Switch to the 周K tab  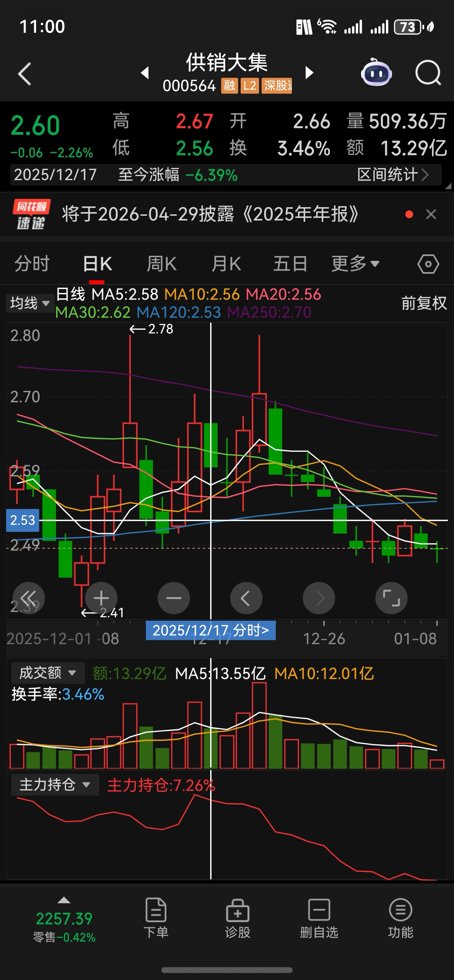pyautogui.click(x=162, y=264)
